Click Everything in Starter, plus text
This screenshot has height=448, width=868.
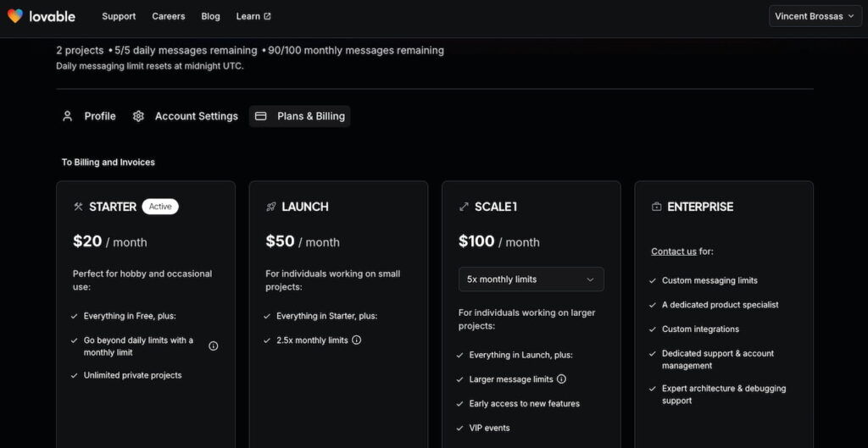[326, 316]
